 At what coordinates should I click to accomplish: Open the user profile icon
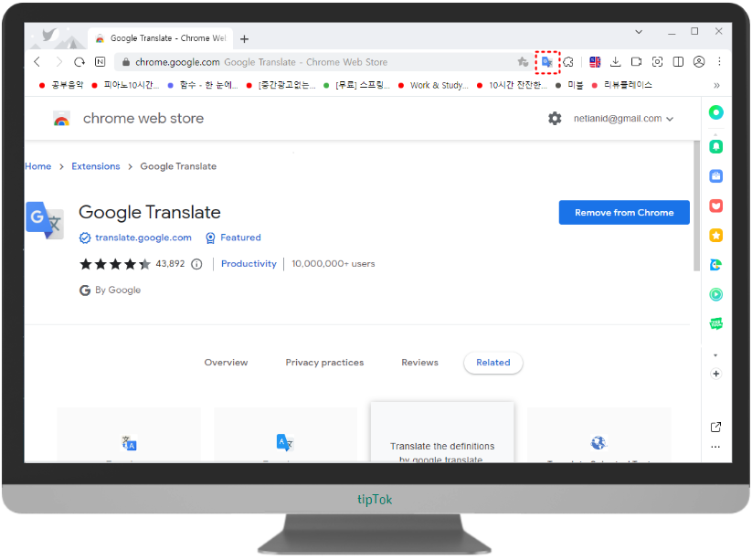699,62
